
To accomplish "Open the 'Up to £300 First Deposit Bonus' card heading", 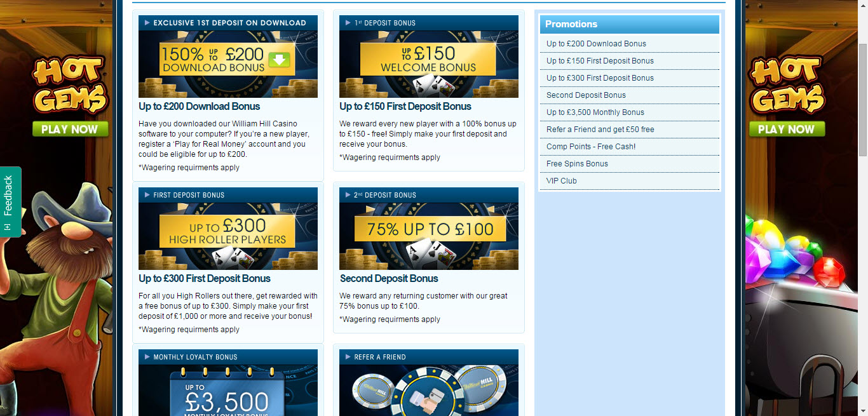I will click(x=205, y=279).
